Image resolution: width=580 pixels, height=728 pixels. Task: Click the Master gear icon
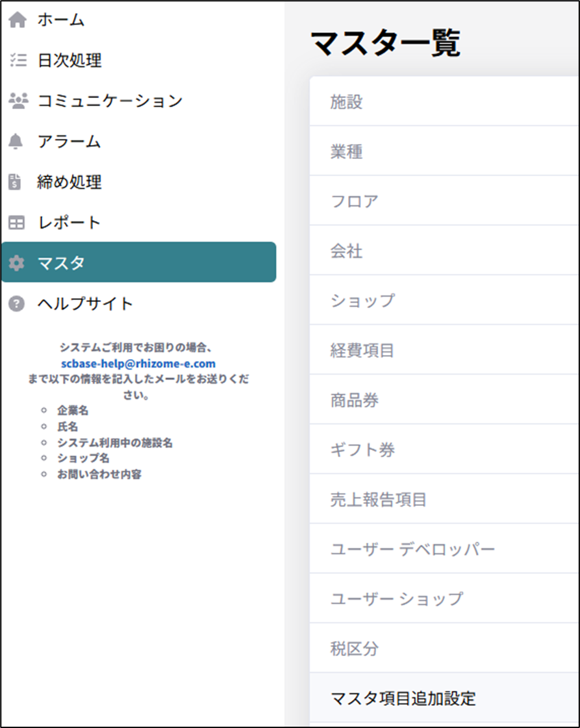pos(17,263)
